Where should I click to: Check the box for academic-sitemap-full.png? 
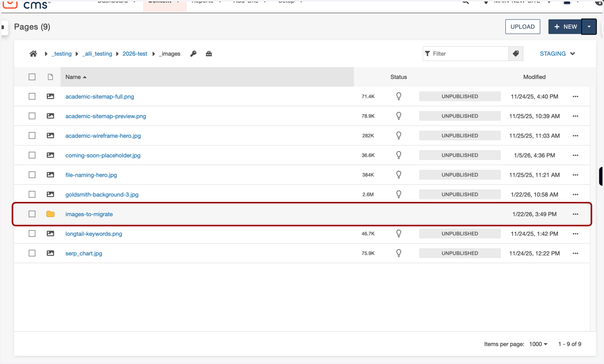[32, 96]
